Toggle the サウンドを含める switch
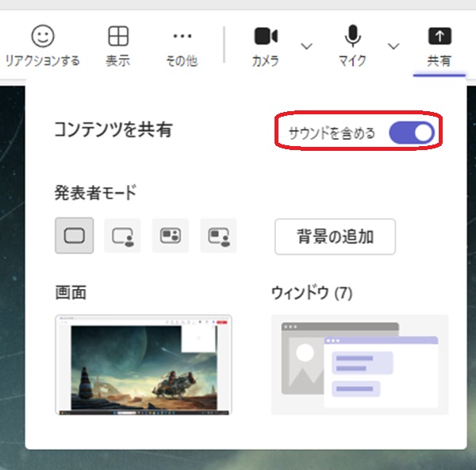Screen dimensions: 476x470 [411, 133]
